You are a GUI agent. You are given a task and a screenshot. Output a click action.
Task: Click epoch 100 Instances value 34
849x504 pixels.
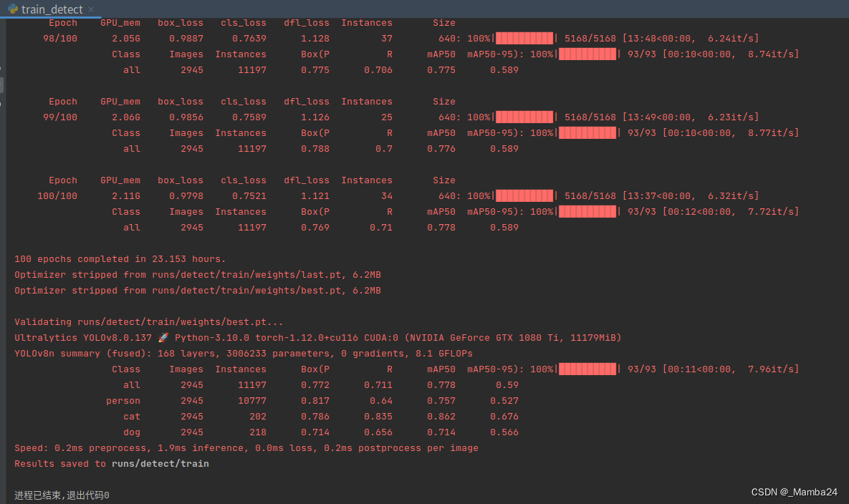click(x=387, y=195)
